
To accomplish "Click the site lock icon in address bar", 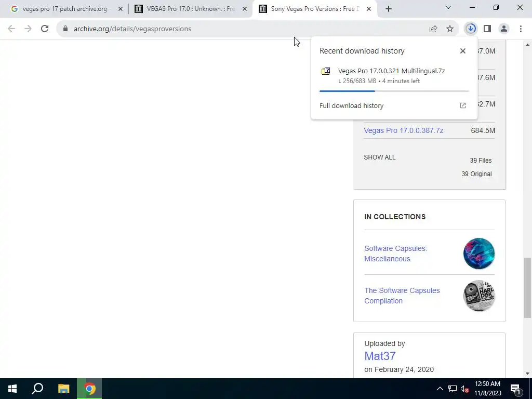I will (x=65, y=29).
